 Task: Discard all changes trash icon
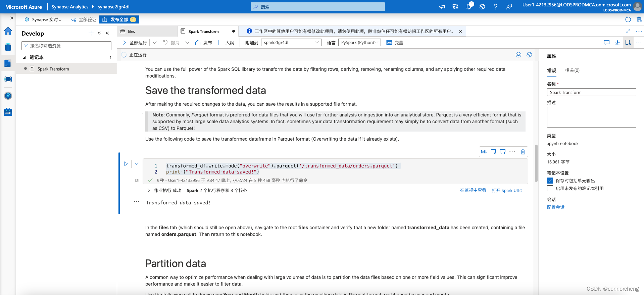639,19
